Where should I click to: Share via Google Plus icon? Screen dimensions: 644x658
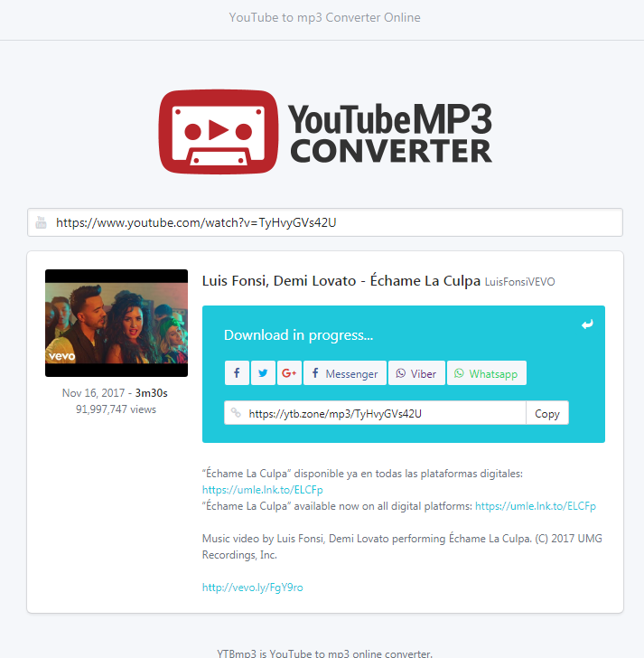pos(289,372)
